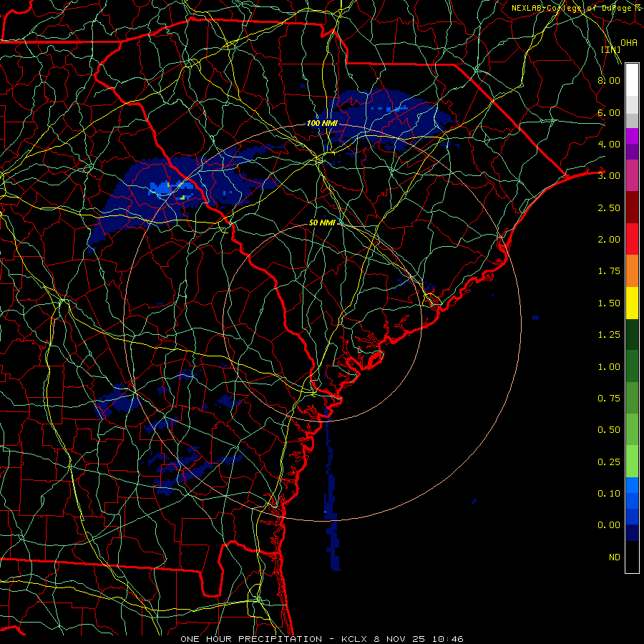Click the dark red 2.50 legend swatch
Viewport: 644px width, 644px height.
point(632,208)
